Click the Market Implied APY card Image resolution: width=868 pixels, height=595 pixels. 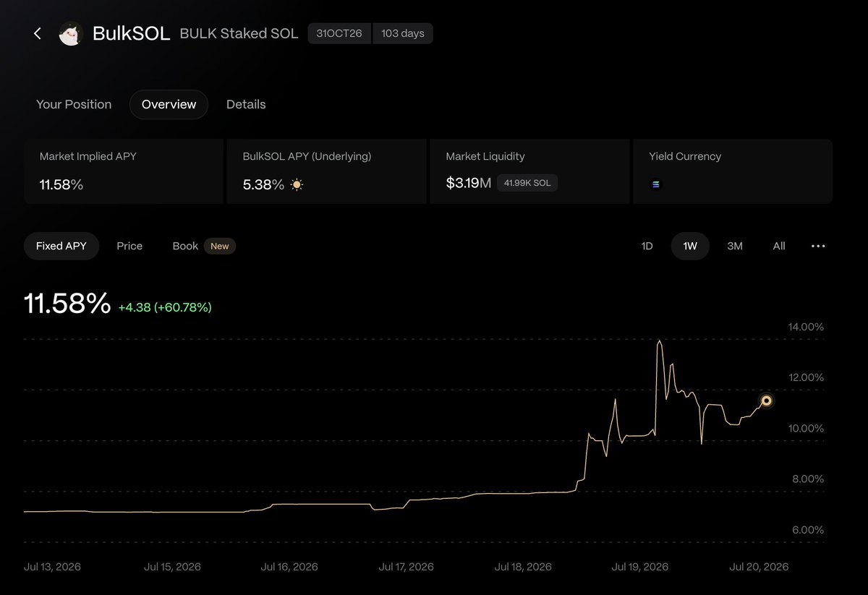click(x=124, y=171)
